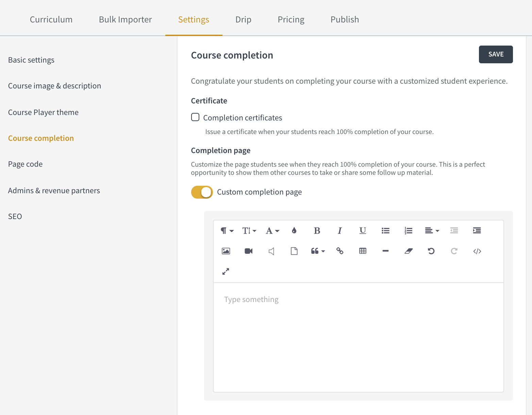Turn off Custom completion page toggle
The image size is (532, 415).
click(x=202, y=192)
